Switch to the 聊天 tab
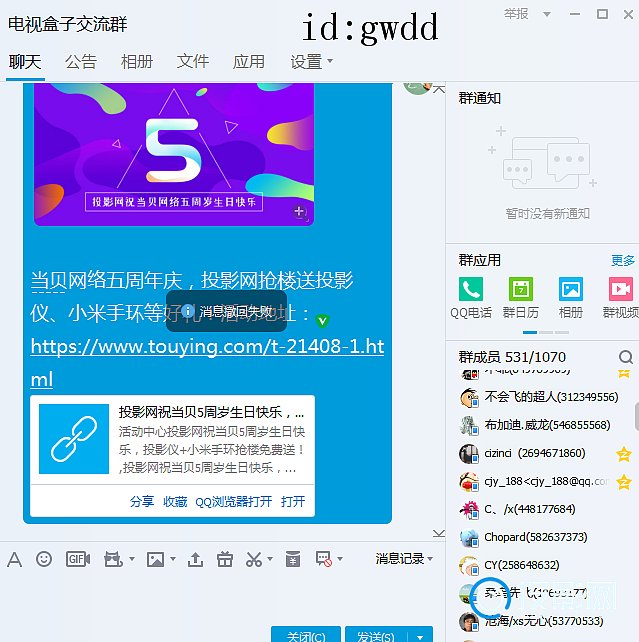Image resolution: width=639 pixels, height=642 pixels. coord(25,62)
